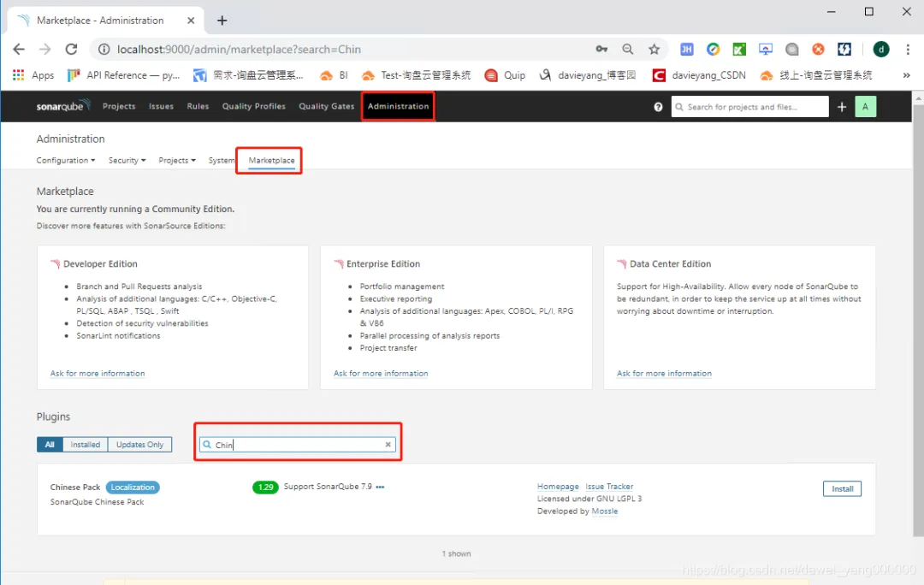Screen dimensions: 924x585
Task: Clear the plugin search field with x
Action: coord(388,445)
